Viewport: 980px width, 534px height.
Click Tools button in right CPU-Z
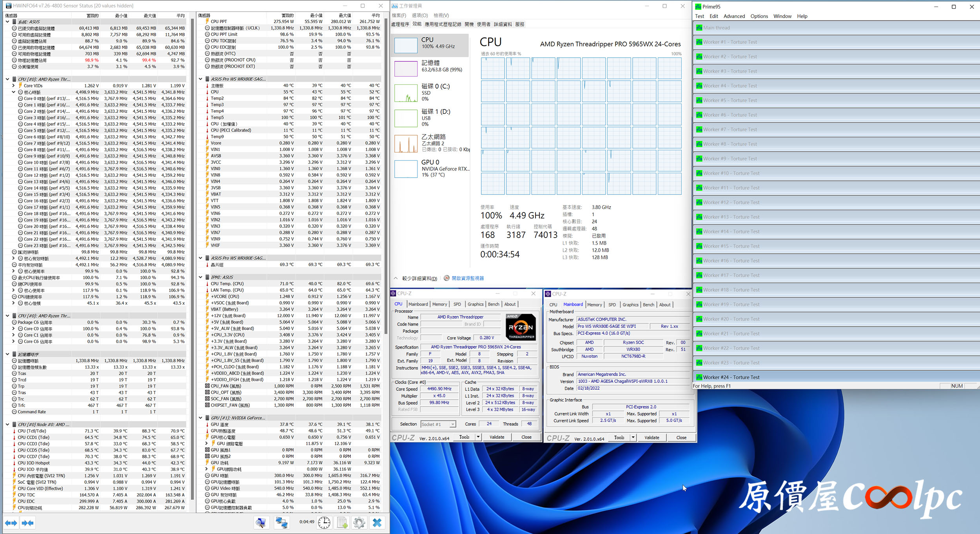(619, 438)
